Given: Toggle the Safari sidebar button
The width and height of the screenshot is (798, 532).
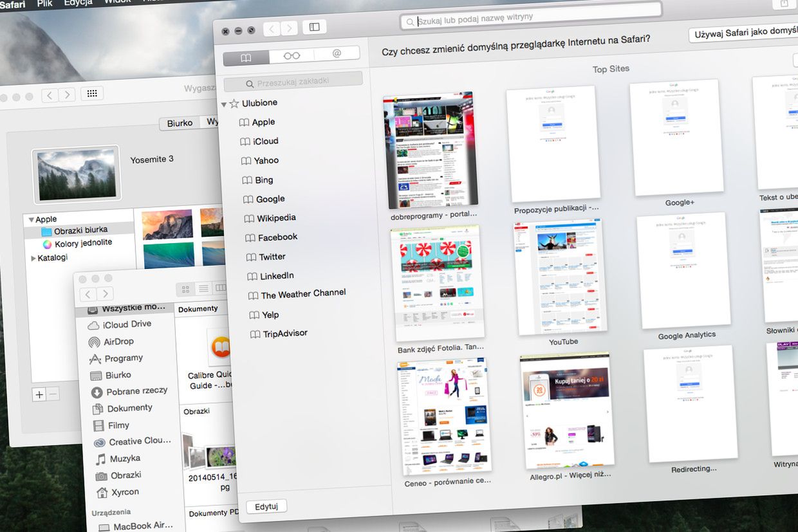Looking at the screenshot, I should [x=314, y=26].
